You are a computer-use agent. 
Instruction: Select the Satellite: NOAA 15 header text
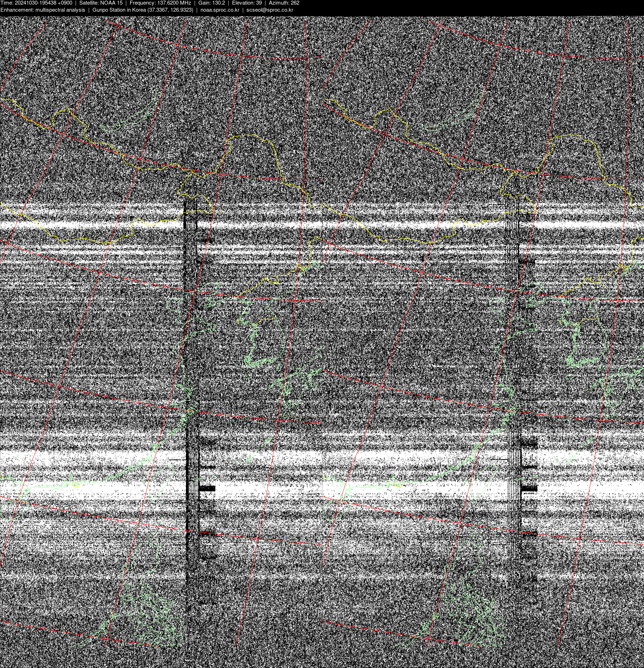click(101, 3)
